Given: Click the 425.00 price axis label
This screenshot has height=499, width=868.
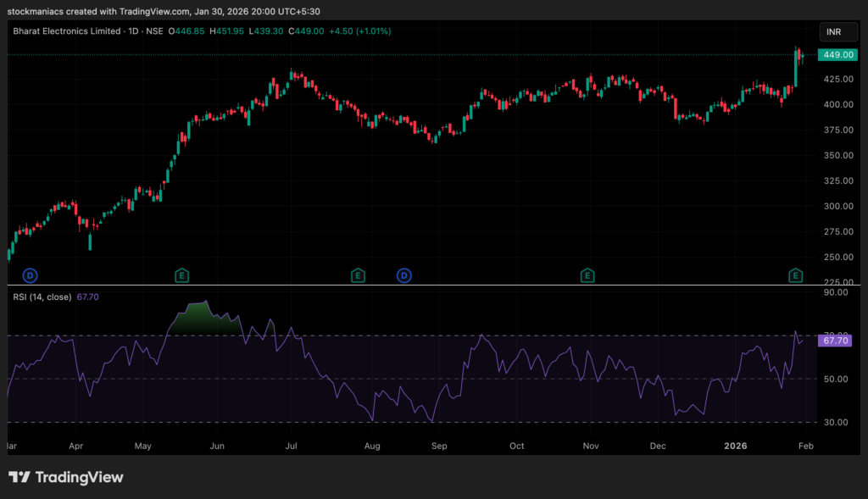Looking at the screenshot, I should tap(838, 79).
